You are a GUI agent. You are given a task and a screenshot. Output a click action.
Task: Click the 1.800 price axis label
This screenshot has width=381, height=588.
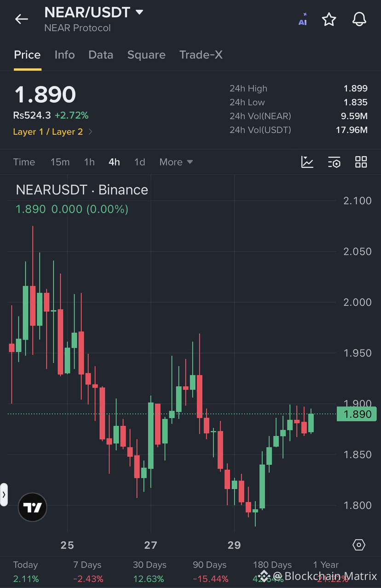pyautogui.click(x=358, y=505)
